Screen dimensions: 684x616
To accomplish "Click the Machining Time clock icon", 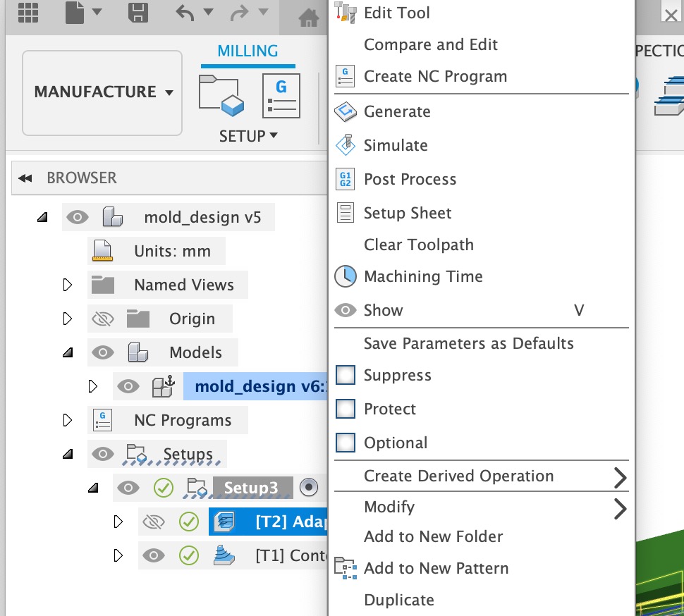I will [346, 276].
